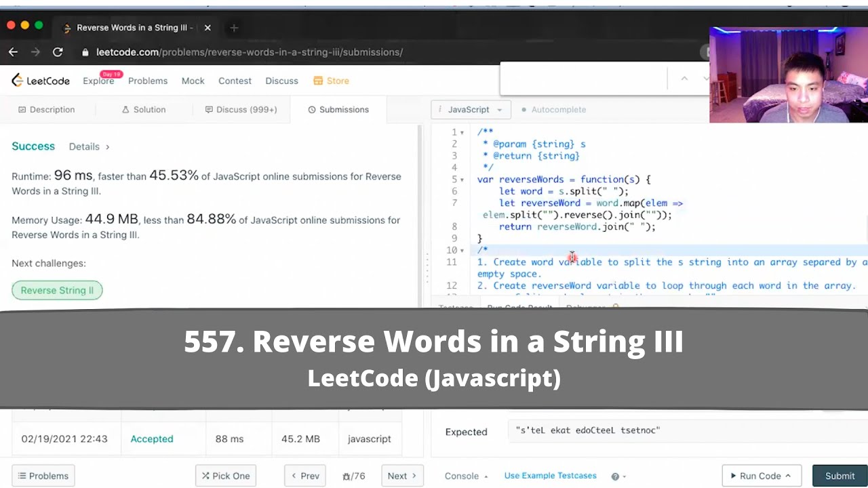
Task: Click the 02/19/2021 22:43 submission timestamp
Action: tap(64, 439)
